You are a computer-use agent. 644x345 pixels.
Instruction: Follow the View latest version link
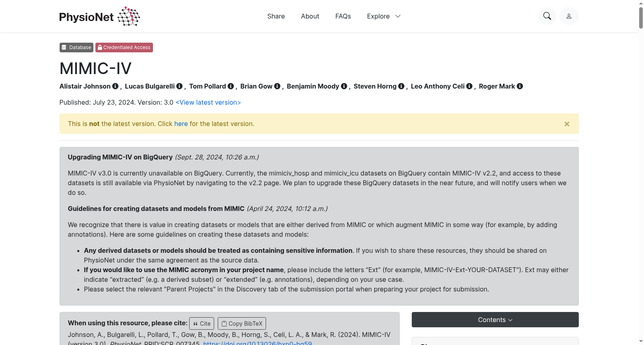click(208, 102)
